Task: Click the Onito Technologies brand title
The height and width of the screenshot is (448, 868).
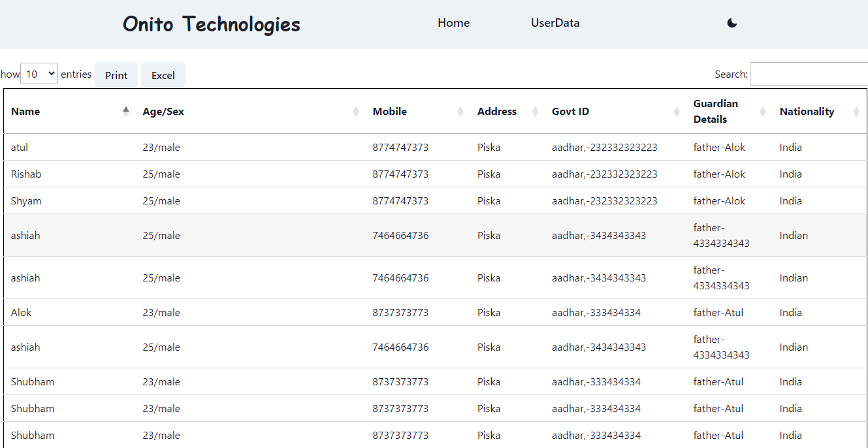Action: (212, 24)
